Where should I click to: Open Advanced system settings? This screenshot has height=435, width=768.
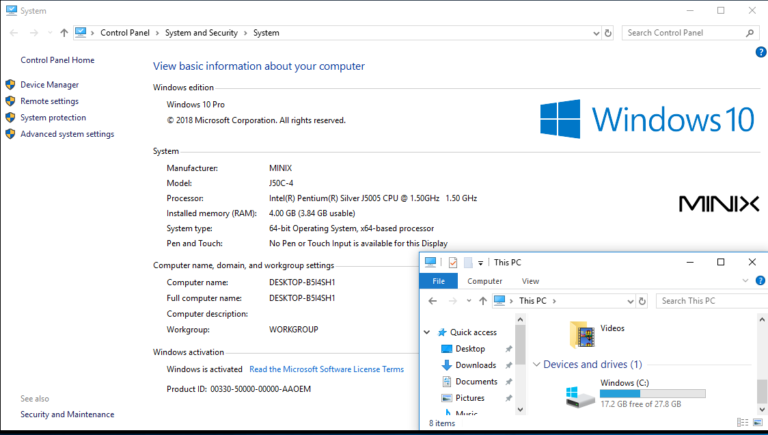(67, 134)
